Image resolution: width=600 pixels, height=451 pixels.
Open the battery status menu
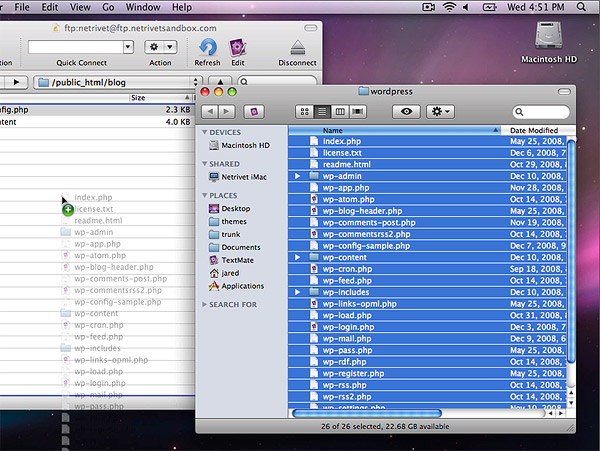pos(489,7)
